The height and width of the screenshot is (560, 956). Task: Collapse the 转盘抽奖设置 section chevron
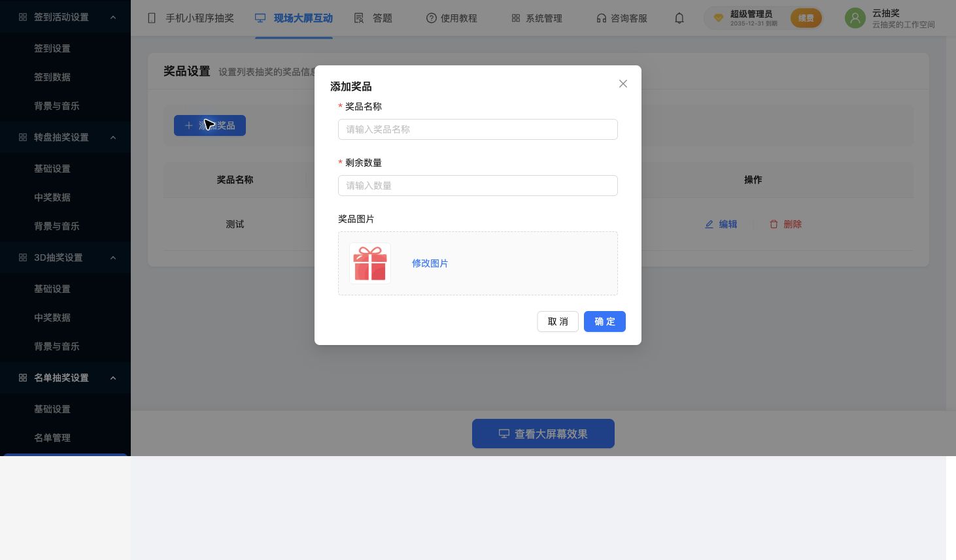[113, 137]
